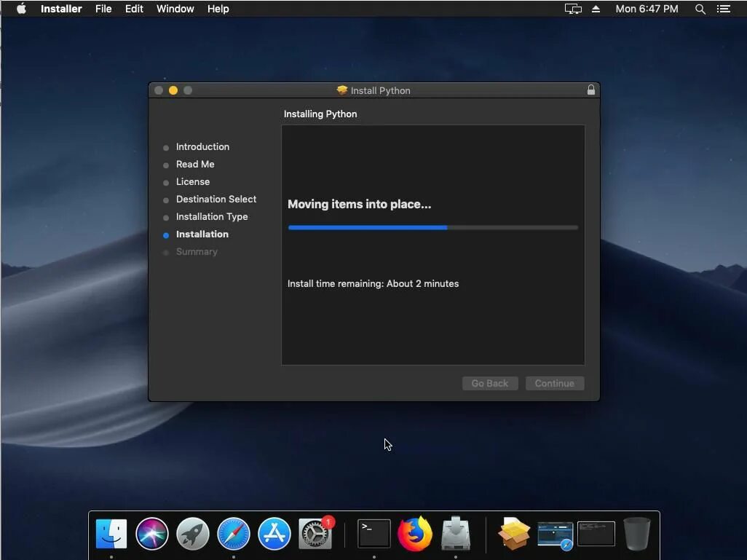Viewport: 747px width, 560px height.
Task: Open Notification Center list icon
Action: tap(724, 9)
